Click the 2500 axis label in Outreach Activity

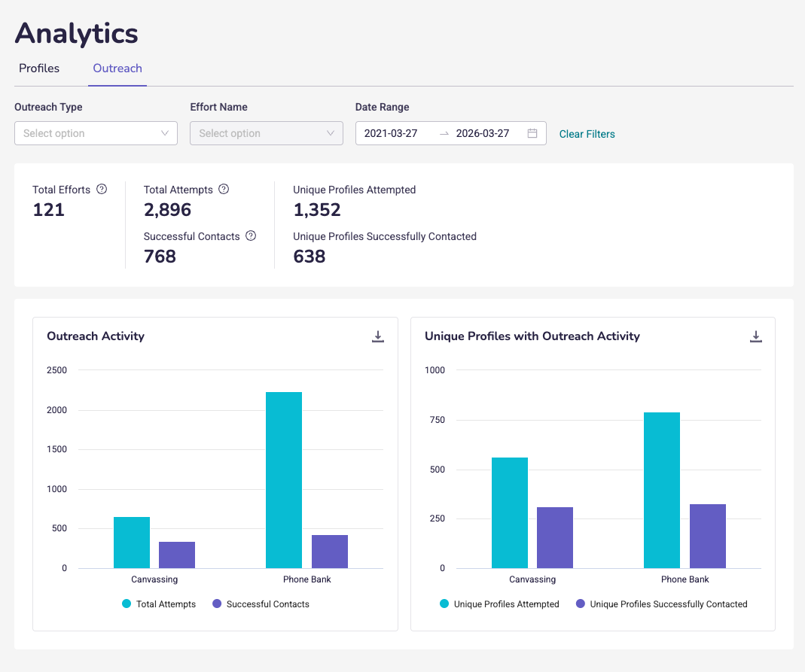[x=57, y=369]
